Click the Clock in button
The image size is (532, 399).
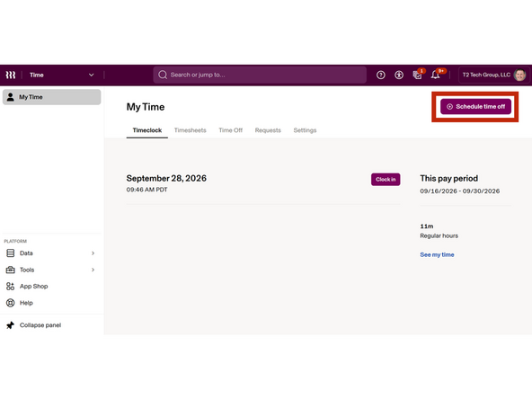pos(386,180)
